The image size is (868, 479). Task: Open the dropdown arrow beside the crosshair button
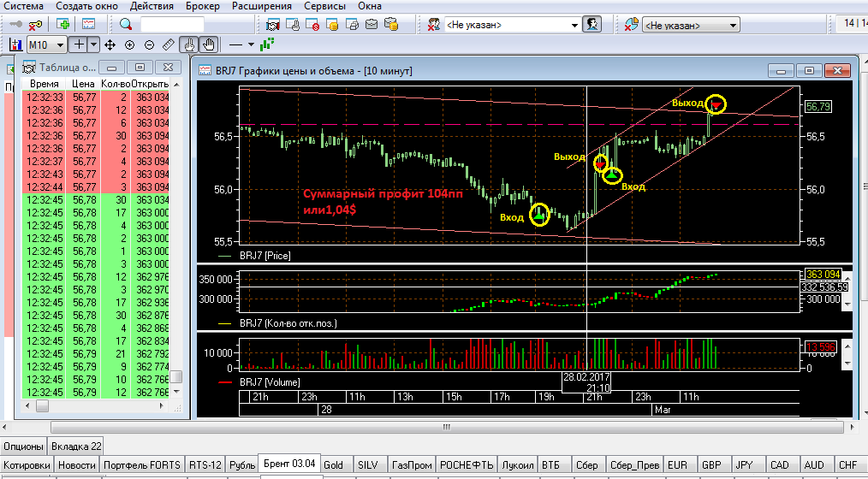pyautogui.click(x=93, y=44)
